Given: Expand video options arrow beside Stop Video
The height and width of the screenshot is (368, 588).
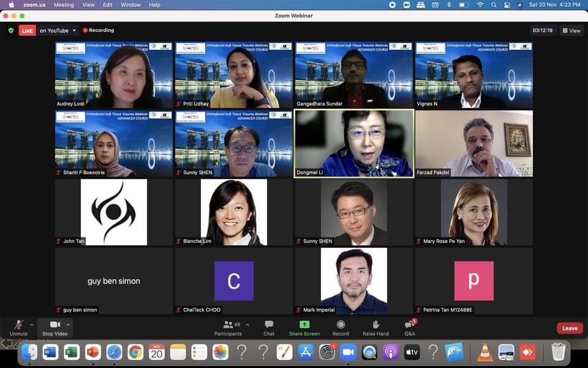Looking at the screenshot, I should coord(68,324).
